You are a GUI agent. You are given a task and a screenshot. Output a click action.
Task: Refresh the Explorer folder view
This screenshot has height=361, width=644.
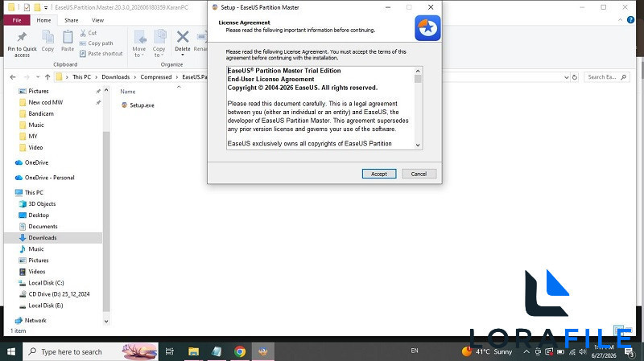tap(575, 77)
